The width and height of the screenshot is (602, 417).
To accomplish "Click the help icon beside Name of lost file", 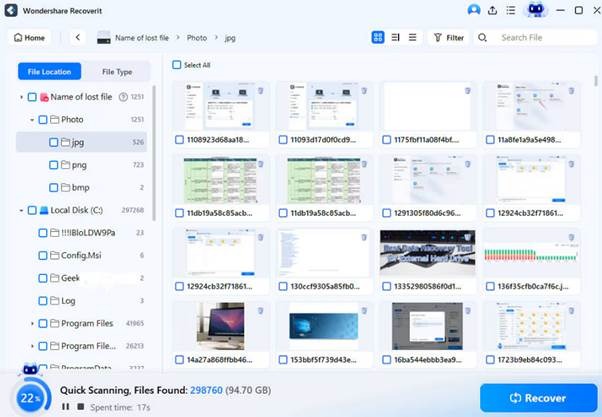I will click(123, 97).
